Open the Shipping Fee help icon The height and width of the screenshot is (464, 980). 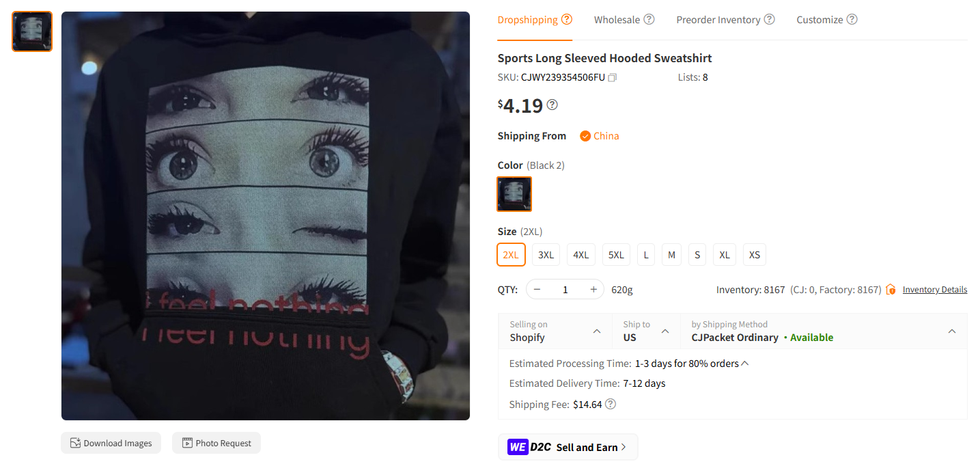pos(611,404)
